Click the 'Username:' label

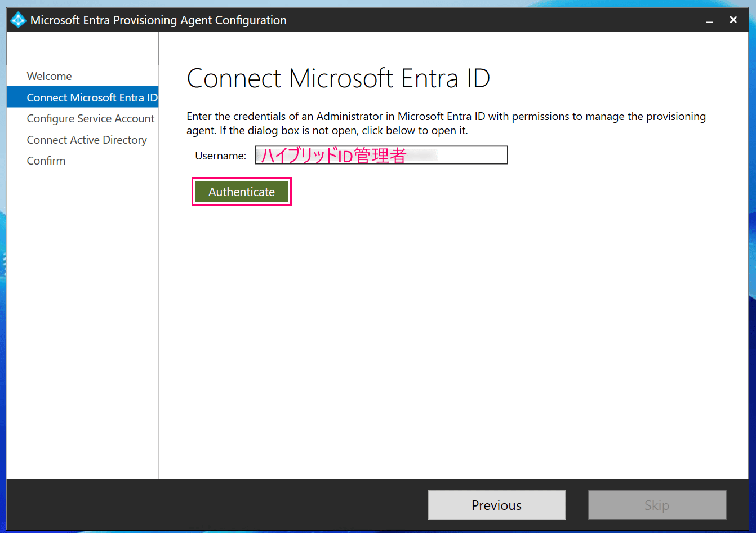click(x=221, y=156)
